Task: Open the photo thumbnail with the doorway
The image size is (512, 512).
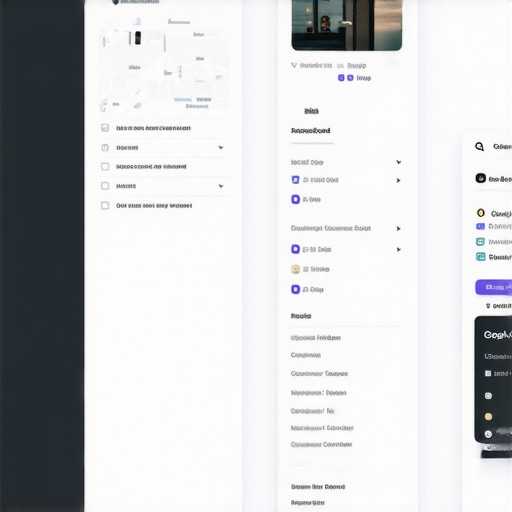Action: 347,25
